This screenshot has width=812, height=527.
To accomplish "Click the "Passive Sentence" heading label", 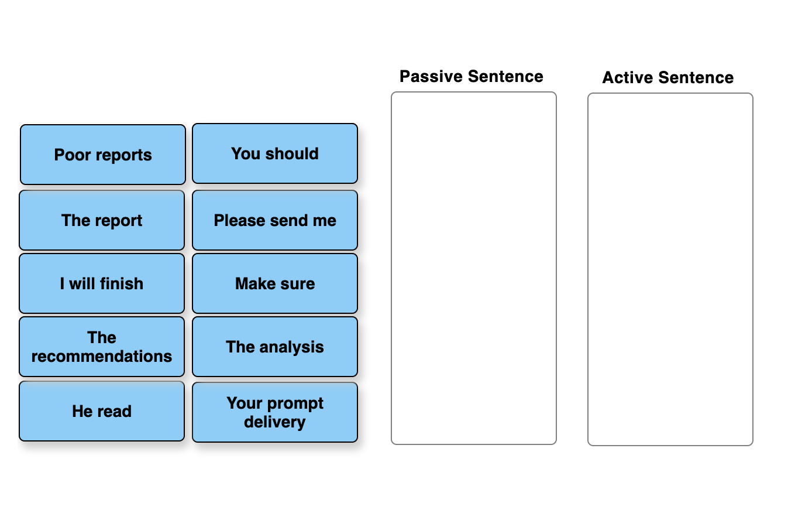I will 472,76.
